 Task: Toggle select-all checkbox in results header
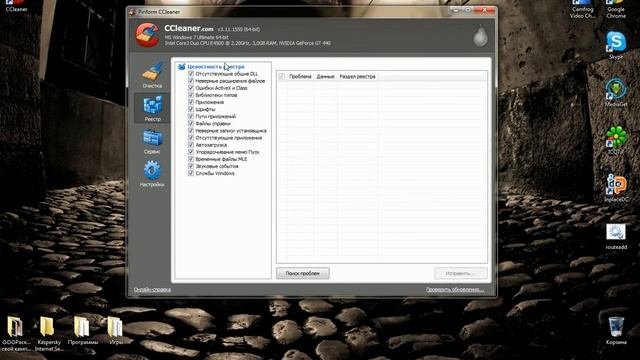282,76
